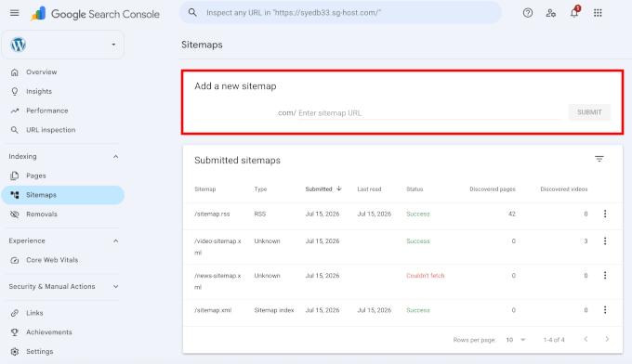Click the Enter sitemap URL field

click(x=428, y=113)
